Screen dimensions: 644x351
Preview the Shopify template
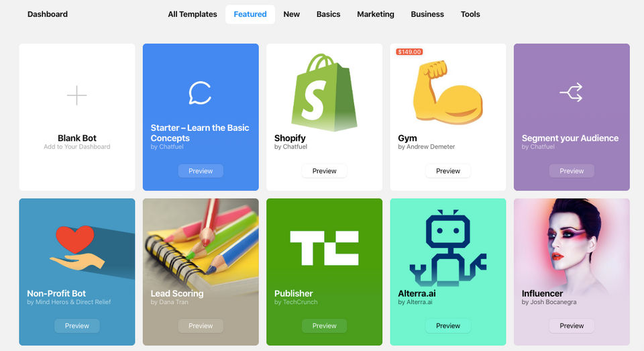point(325,171)
